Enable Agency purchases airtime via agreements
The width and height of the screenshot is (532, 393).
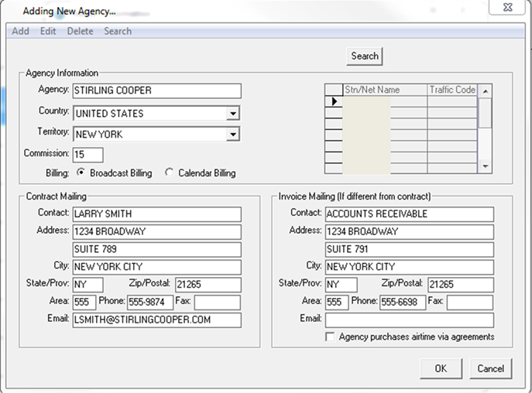click(331, 337)
